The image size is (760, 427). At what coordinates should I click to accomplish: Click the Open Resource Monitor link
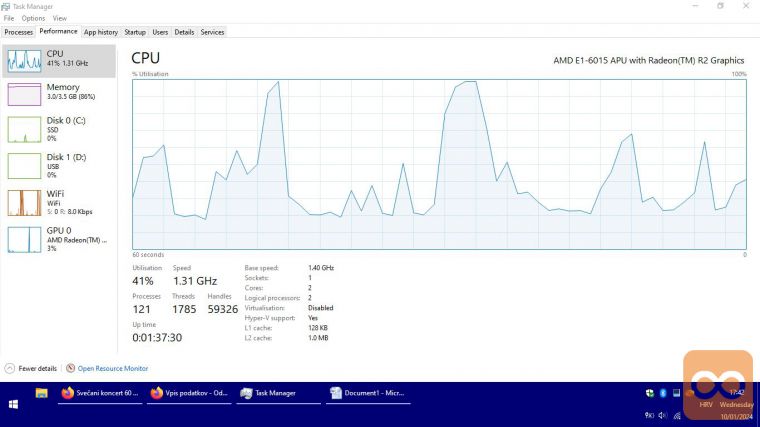point(112,368)
